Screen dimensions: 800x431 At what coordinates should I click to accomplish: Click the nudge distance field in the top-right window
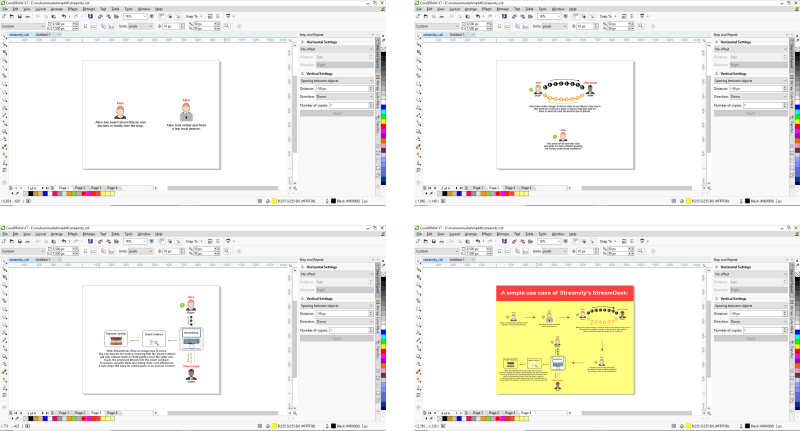(x=584, y=26)
